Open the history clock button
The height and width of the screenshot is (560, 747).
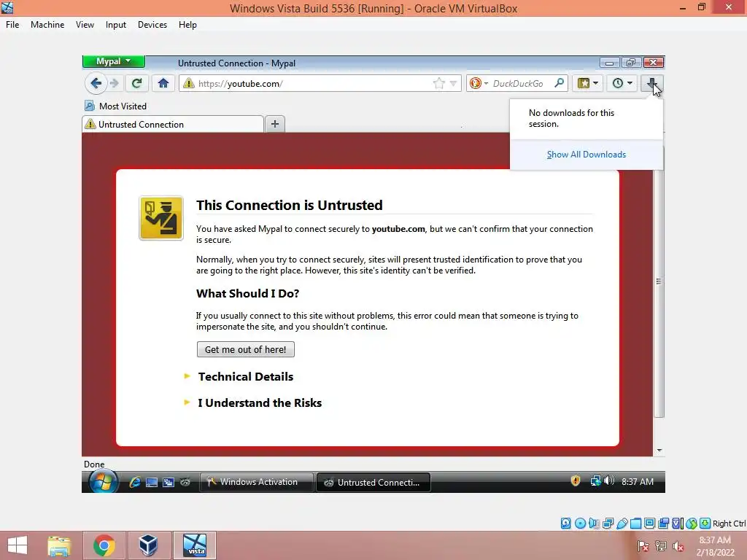[622, 83]
